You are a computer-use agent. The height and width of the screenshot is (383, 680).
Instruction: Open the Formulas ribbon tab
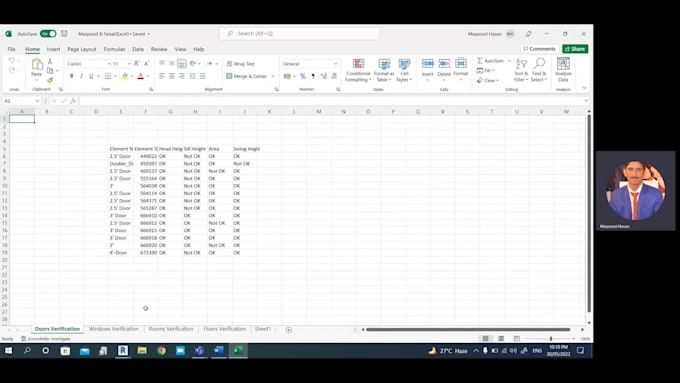(x=114, y=49)
